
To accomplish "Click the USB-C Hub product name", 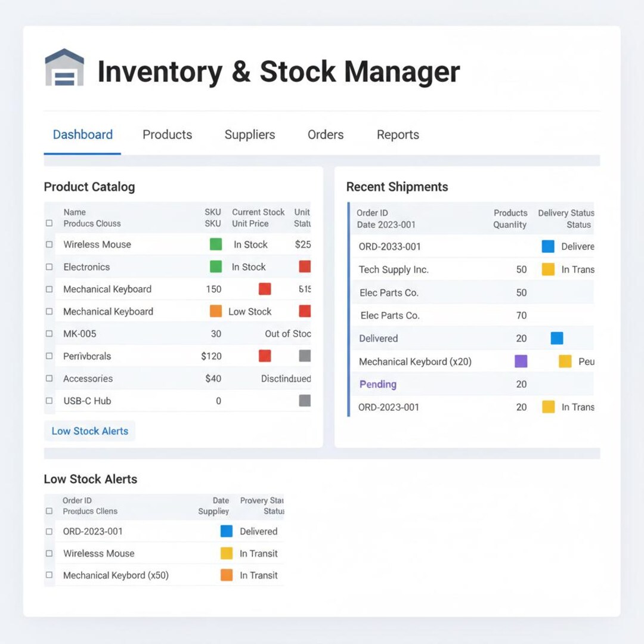I will point(87,401).
